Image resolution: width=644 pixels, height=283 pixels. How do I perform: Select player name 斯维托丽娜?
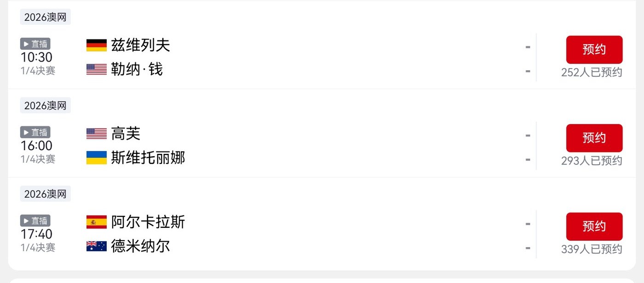148,158
